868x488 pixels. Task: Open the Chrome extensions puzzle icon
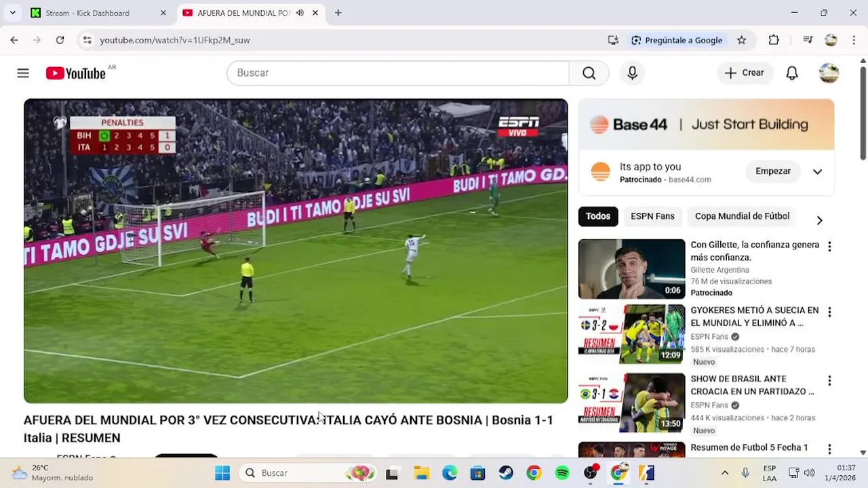click(774, 40)
